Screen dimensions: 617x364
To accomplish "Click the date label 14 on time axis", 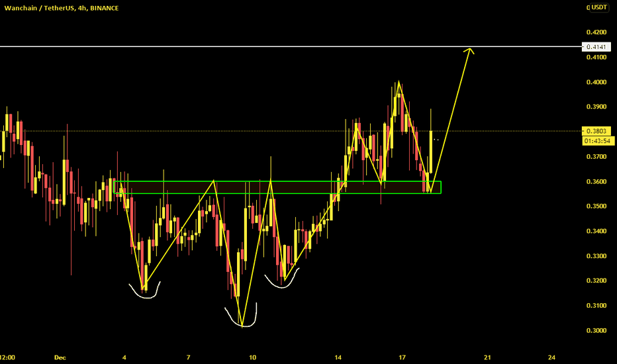I will [x=338, y=357].
